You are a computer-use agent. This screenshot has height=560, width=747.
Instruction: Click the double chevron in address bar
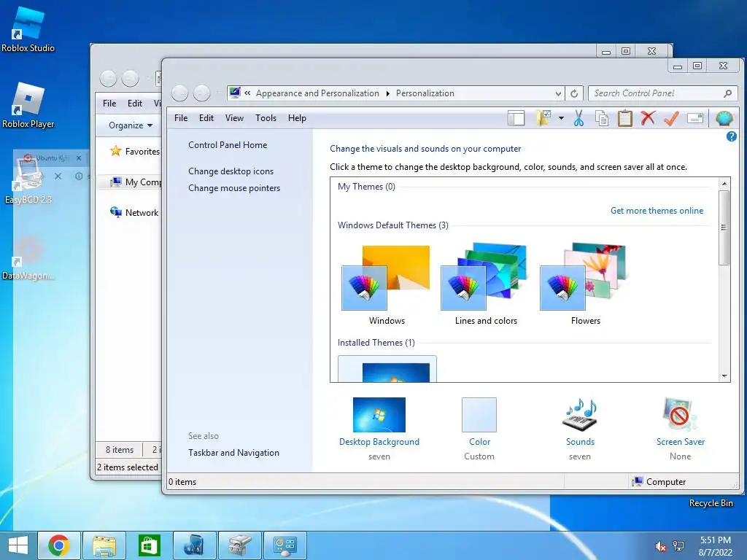[248, 93]
